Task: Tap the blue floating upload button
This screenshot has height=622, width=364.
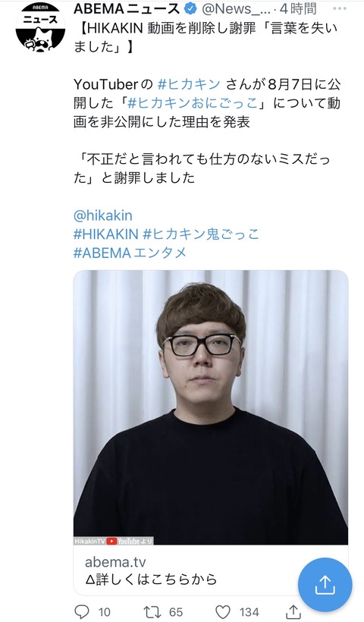Action: (x=325, y=584)
